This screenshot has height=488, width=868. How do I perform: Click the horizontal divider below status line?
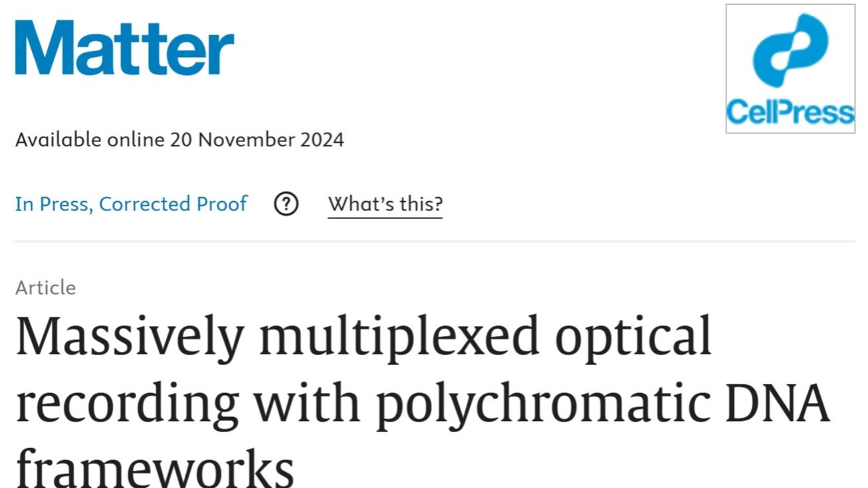(435, 241)
